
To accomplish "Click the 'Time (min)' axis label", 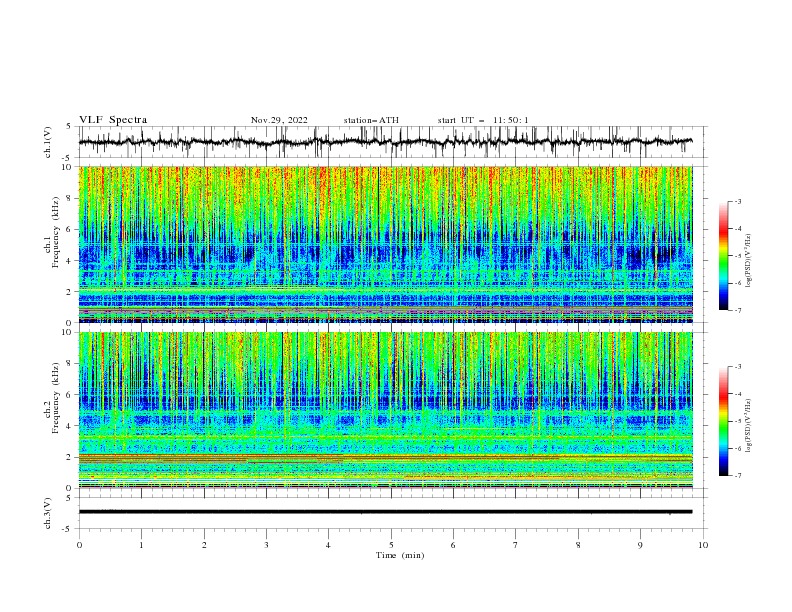I will pyautogui.click(x=400, y=555).
